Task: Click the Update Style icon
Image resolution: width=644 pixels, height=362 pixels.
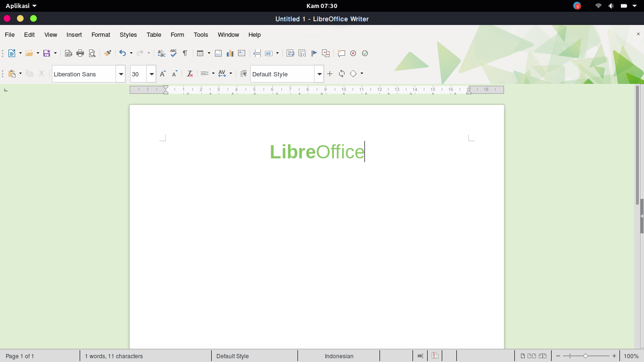Action: click(x=342, y=74)
